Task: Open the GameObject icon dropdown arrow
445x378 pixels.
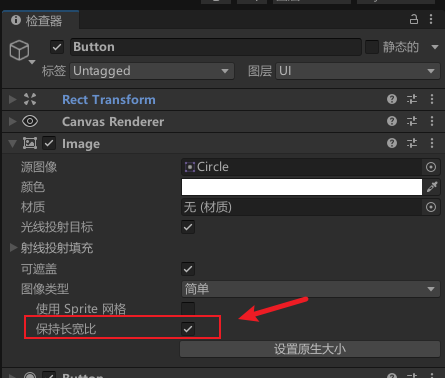Action: point(32,62)
